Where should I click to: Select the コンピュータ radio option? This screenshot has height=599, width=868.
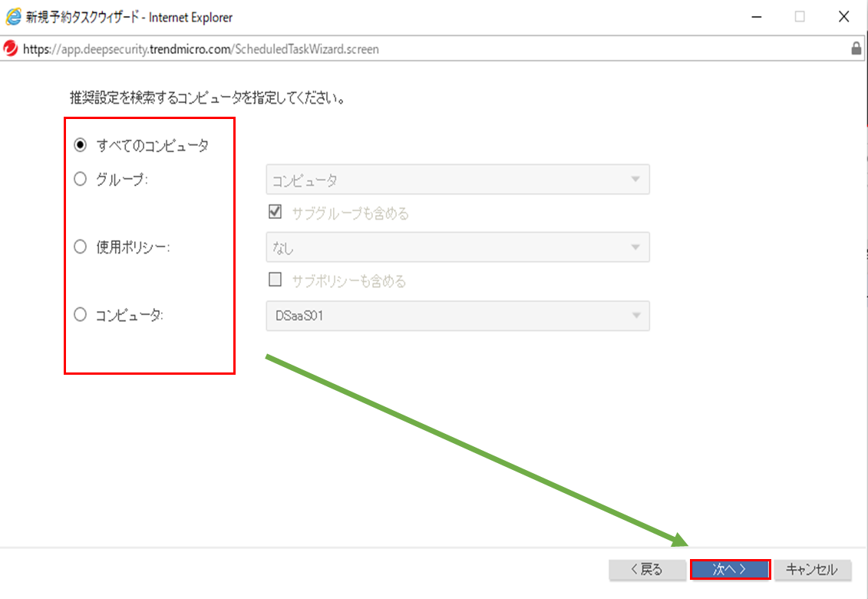click(81, 315)
